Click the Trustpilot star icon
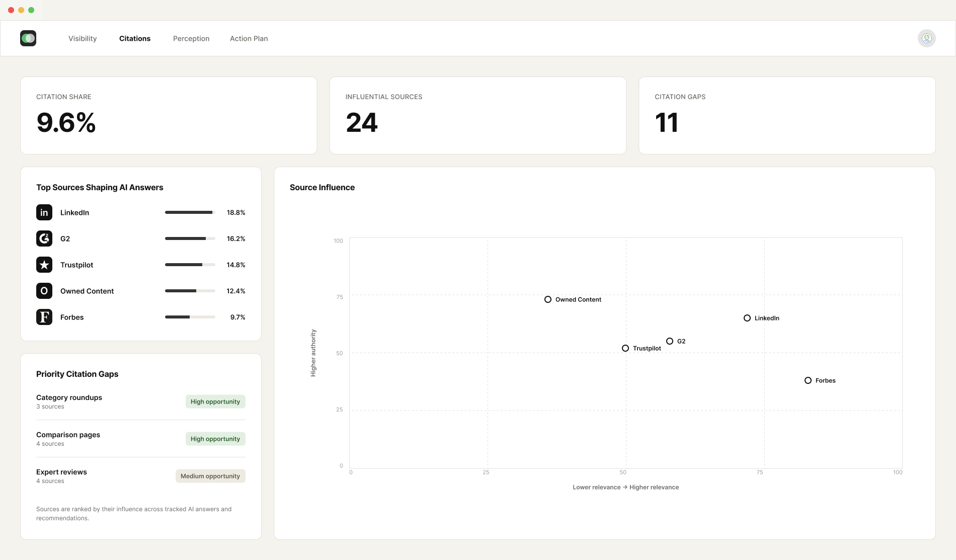The image size is (956, 560). pyautogui.click(x=44, y=265)
